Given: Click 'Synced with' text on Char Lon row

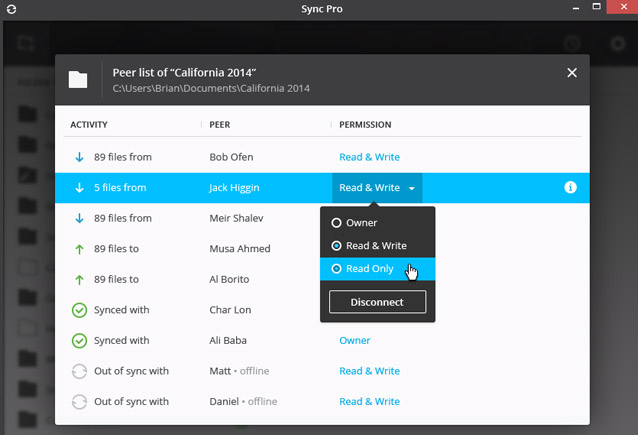Looking at the screenshot, I should tap(122, 310).
